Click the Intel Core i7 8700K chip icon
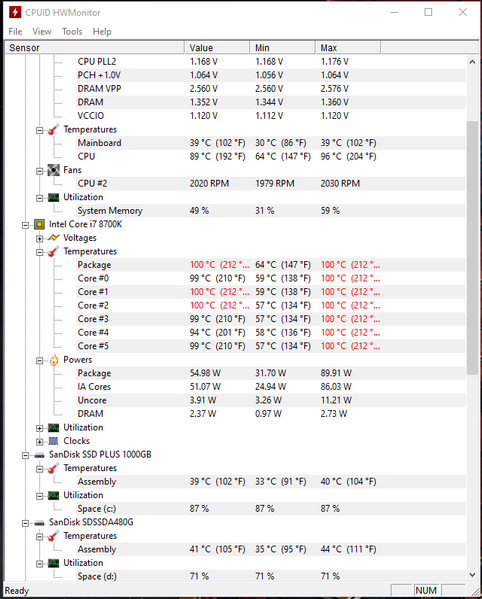This screenshot has width=482, height=599. pyautogui.click(x=39, y=224)
